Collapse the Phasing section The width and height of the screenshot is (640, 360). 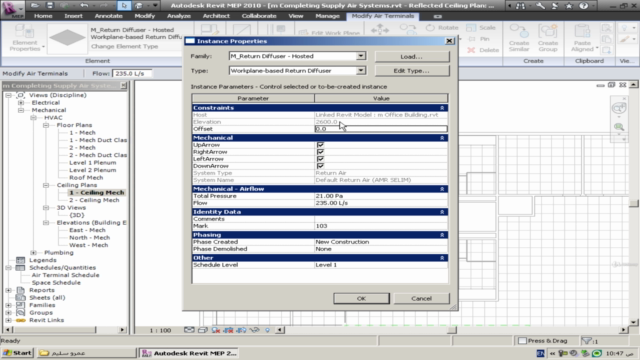pos(442,235)
